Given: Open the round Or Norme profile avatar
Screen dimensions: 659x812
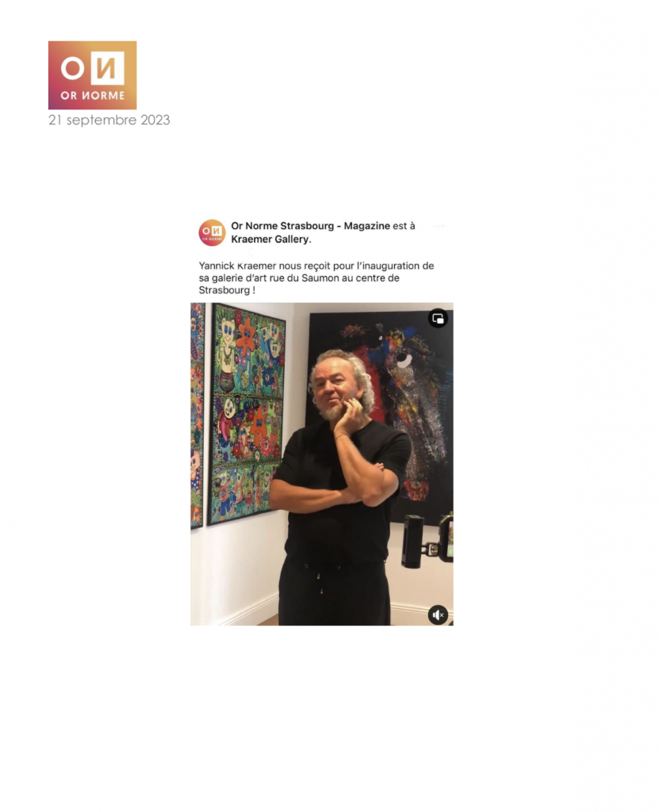Looking at the screenshot, I should pos(212,232).
